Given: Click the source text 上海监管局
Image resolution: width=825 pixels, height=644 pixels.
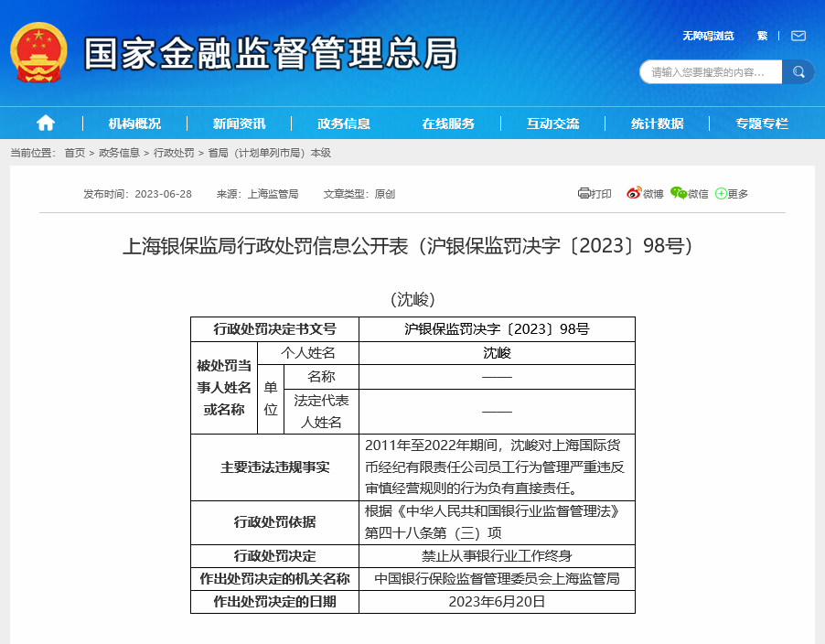Looking at the screenshot, I should click(273, 194).
